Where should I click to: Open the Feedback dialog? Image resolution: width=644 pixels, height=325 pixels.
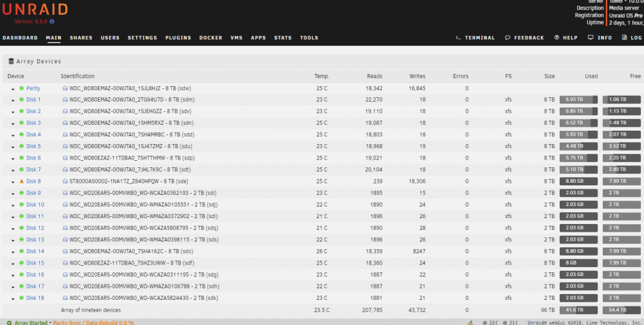click(524, 38)
